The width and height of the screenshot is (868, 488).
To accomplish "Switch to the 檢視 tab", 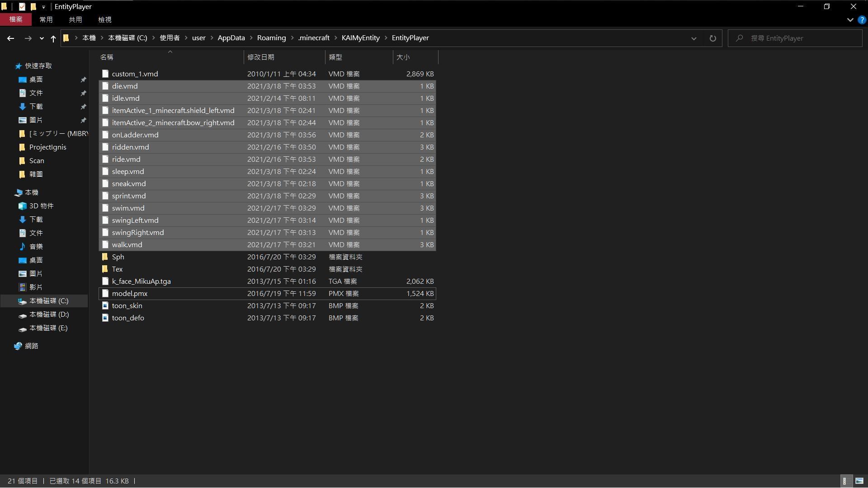I will coord(105,19).
